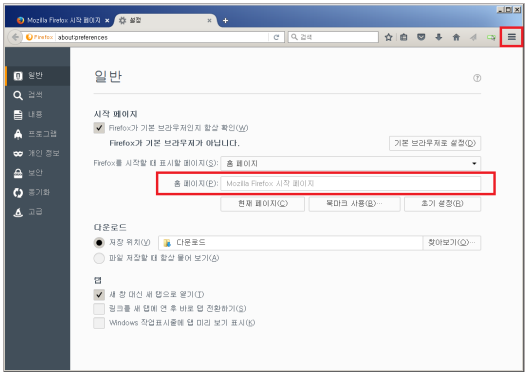
Task: Open the 개인 정보 Privacy sidebar section
Action: point(38,154)
